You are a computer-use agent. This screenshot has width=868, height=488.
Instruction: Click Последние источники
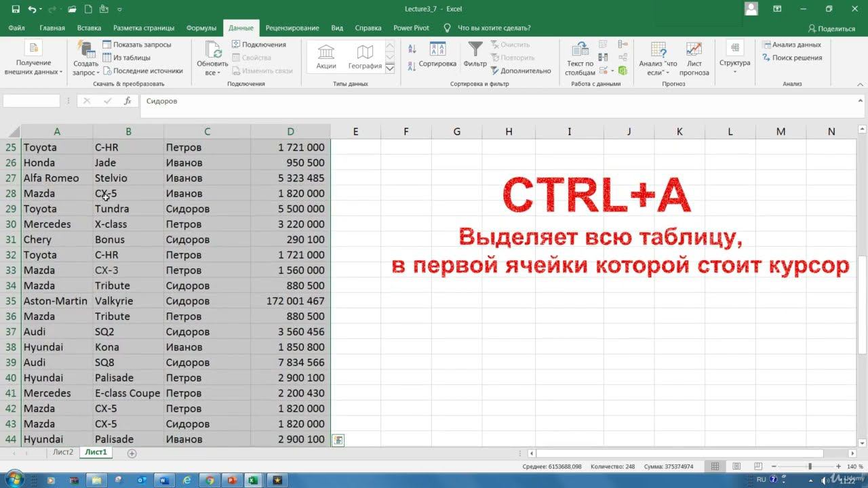click(x=143, y=70)
